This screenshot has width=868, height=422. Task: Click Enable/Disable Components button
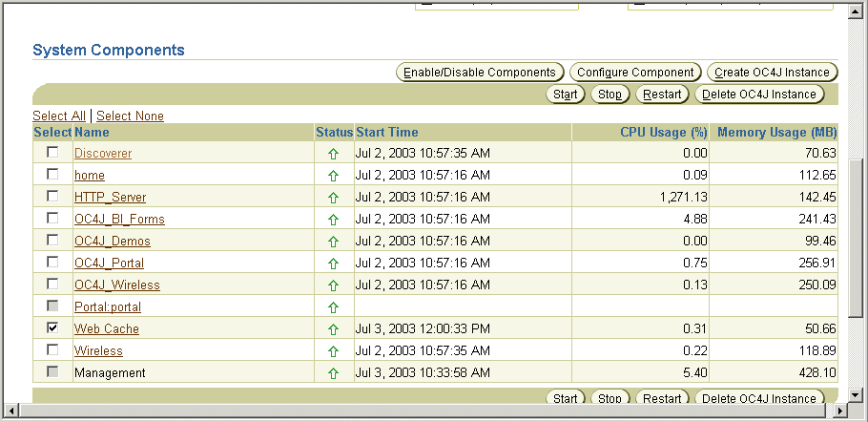[x=480, y=72]
